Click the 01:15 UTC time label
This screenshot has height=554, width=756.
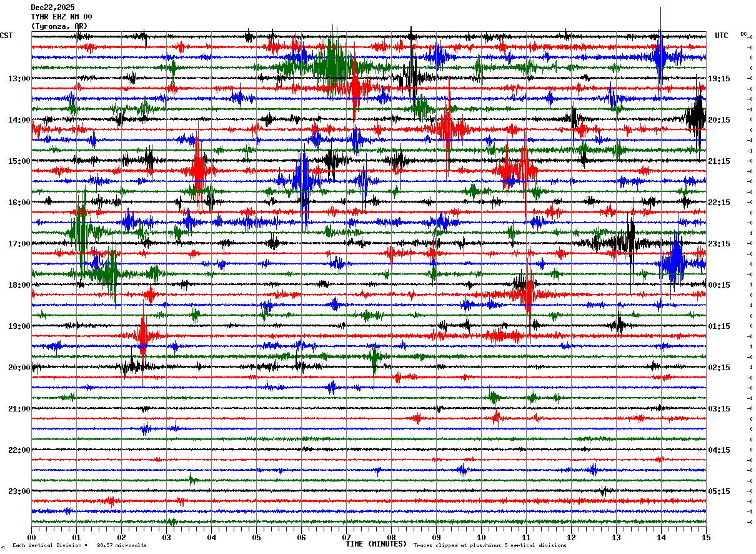[719, 326]
